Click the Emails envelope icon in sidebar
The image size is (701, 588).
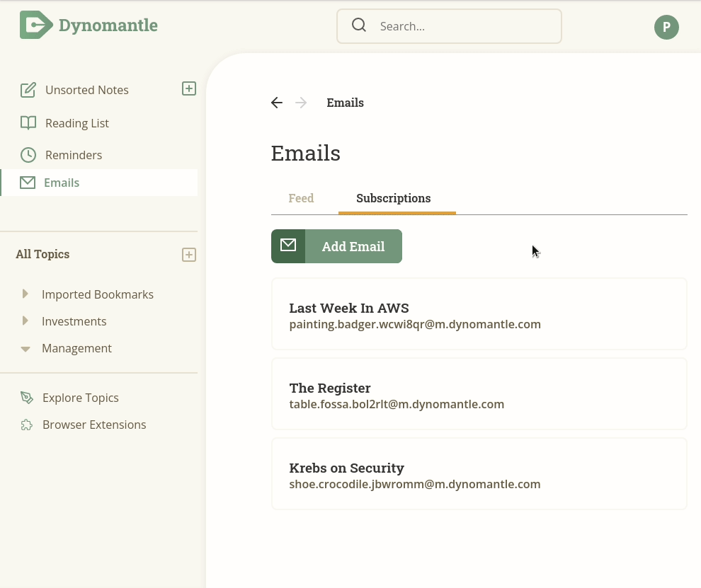point(28,183)
